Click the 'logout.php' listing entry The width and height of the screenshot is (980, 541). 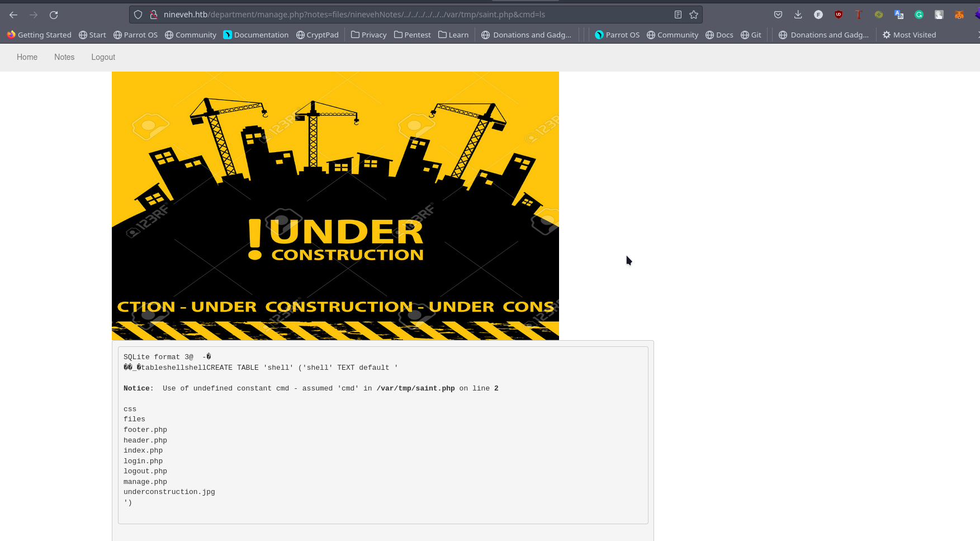click(145, 471)
